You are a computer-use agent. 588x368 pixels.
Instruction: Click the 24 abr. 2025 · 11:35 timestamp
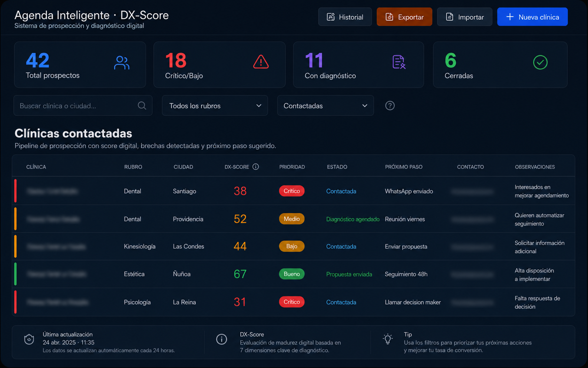(69, 342)
